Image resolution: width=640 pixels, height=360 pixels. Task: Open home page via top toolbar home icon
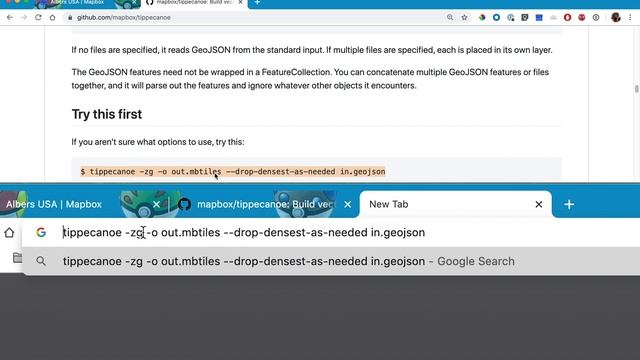pos(52,18)
